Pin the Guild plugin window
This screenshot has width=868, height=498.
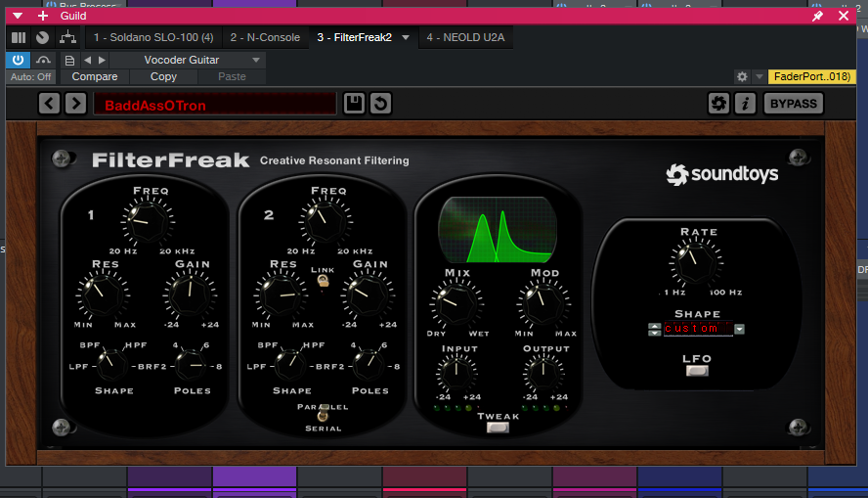click(817, 16)
